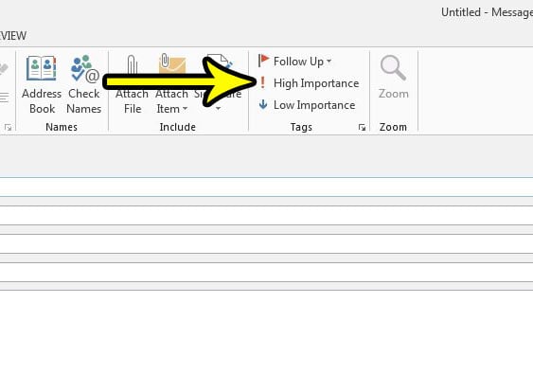Click the third header address field
This screenshot has height=392, width=533.
(267, 243)
